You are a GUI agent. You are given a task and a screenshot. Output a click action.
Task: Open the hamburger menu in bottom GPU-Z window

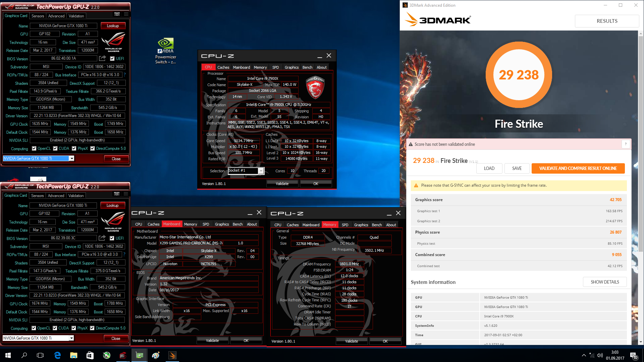click(126, 194)
